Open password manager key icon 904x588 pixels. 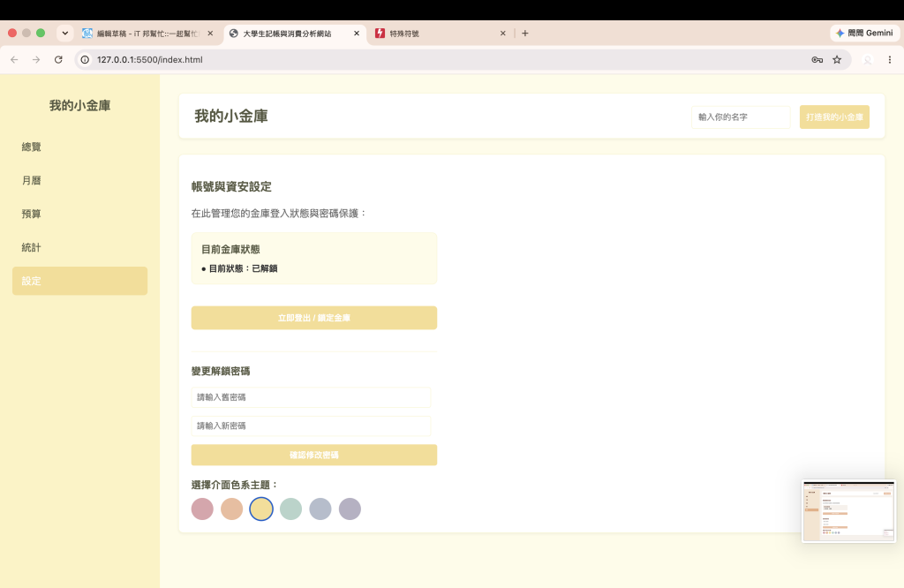tap(817, 59)
